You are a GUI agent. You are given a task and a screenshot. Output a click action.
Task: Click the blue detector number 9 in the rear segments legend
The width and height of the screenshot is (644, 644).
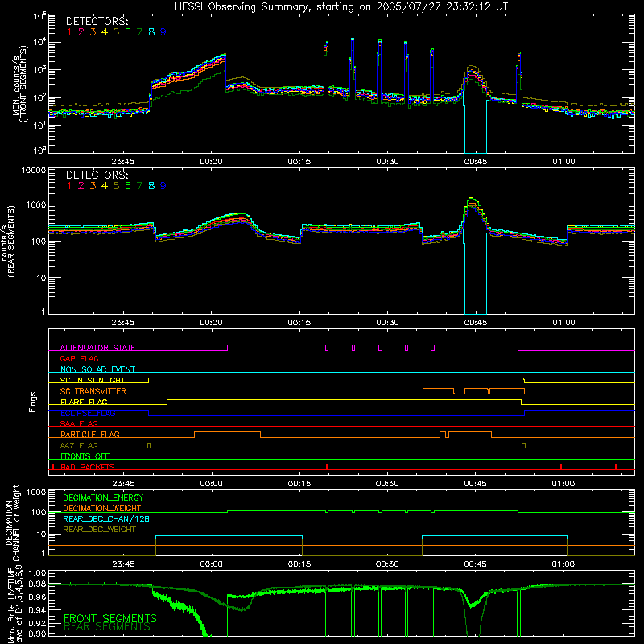pyautogui.click(x=163, y=186)
